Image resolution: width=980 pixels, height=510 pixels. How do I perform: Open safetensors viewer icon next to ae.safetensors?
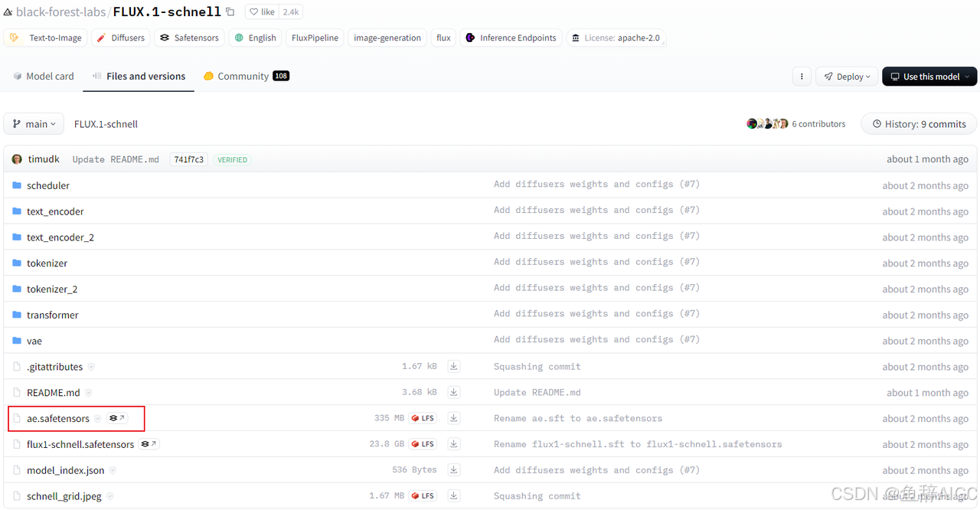(117, 418)
